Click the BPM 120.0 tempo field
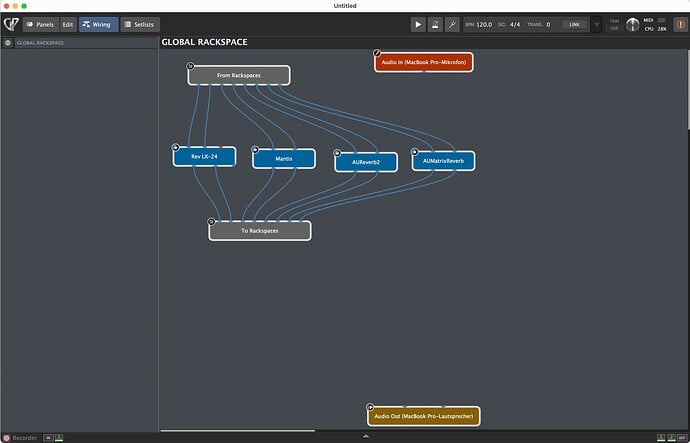Image resolution: width=690 pixels, height=443 pixels. click(484, 24)
